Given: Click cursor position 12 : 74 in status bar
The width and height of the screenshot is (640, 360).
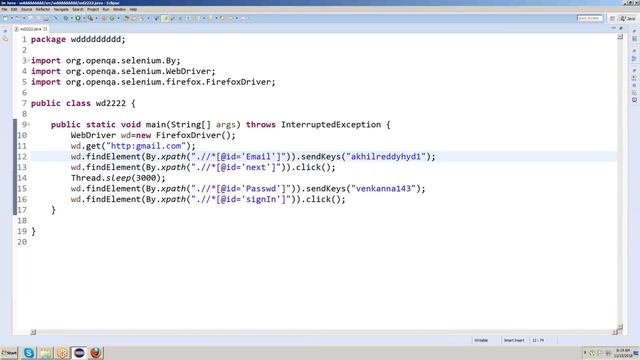Looking at the screenshot, I should 538,340.
